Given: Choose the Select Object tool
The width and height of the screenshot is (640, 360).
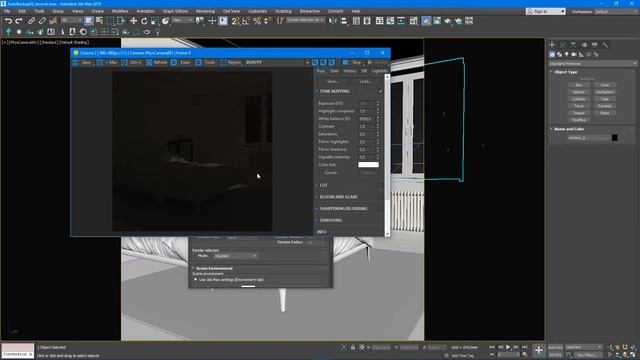Looking at the screenshot, I should [89, 21].
